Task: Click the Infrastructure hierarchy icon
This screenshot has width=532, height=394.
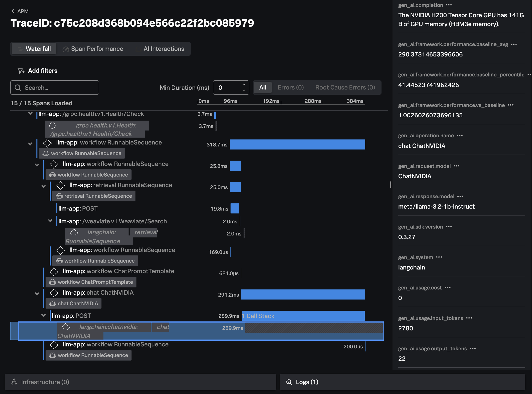Action: tap(14, 382)
